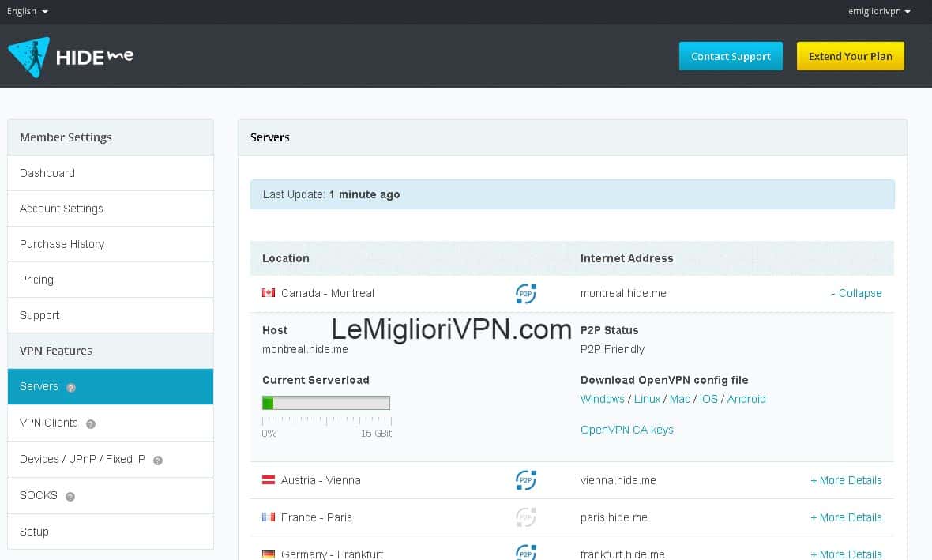This screenshot has height=560, width=932.
Task: Click the P2P icon for Canada - Montreal
Action: pos(526,294)
